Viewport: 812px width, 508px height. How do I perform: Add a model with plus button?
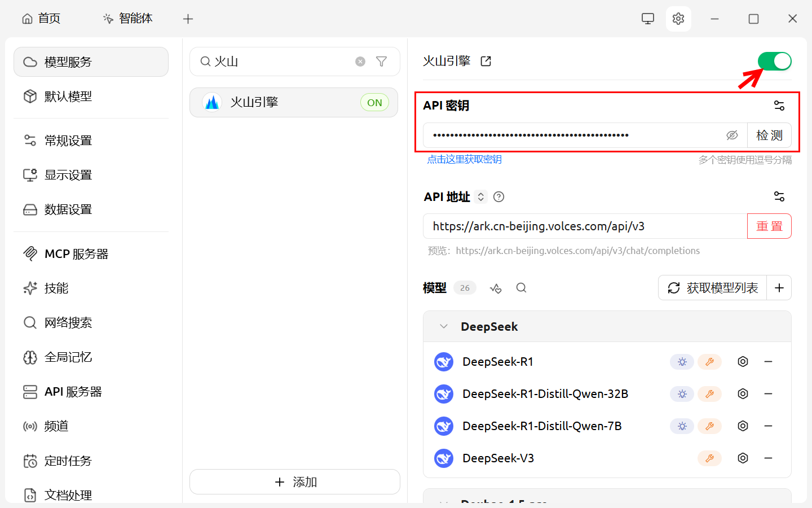779,288
